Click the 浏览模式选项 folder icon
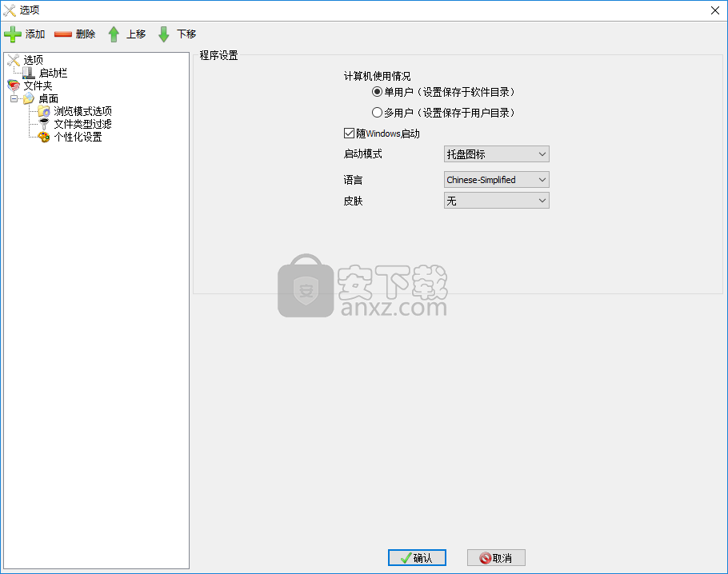The image size is (728, 574). click(x=44, y=111)
